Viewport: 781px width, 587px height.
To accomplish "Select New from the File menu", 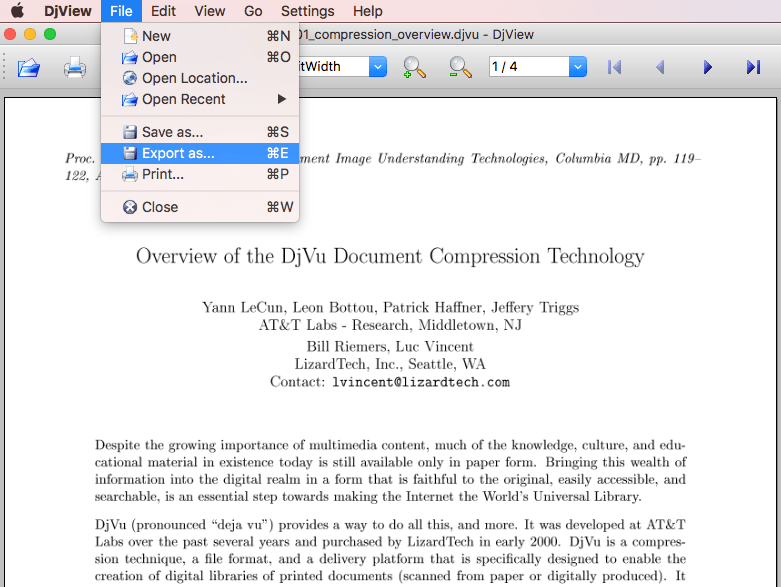I will point(200,36).
